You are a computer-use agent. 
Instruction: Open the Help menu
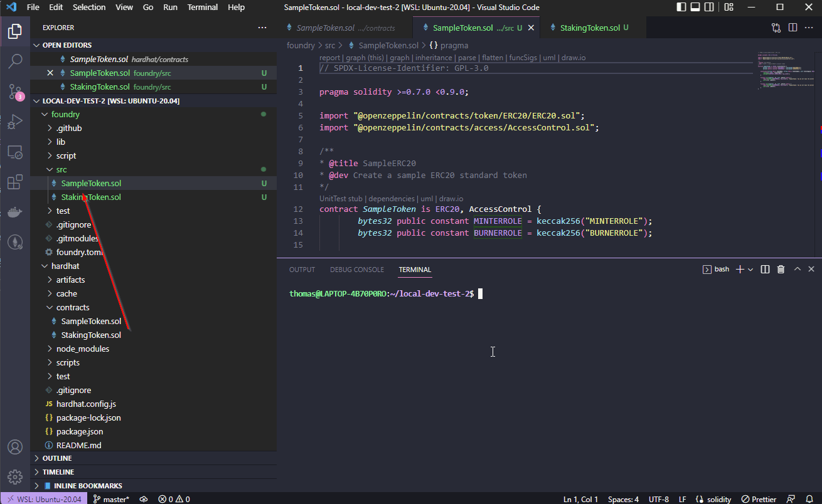click(x=237, y=8)
